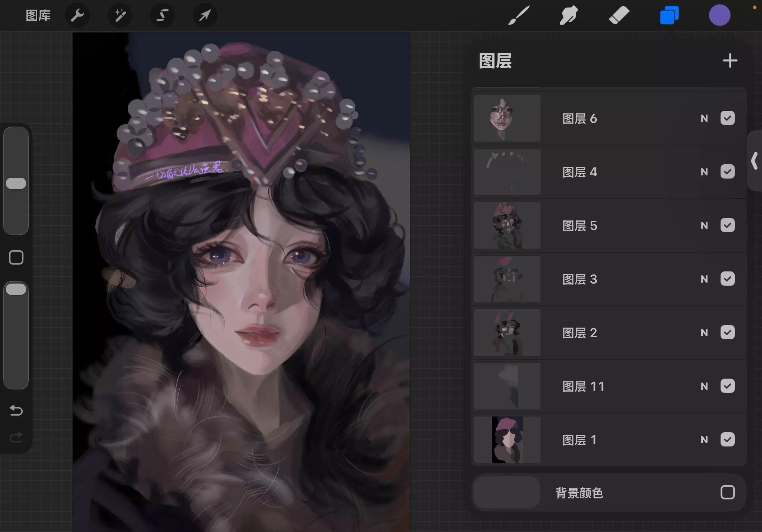Undo the last action
The height and width of the screenshot is (532, 762).
pos(16,410)
